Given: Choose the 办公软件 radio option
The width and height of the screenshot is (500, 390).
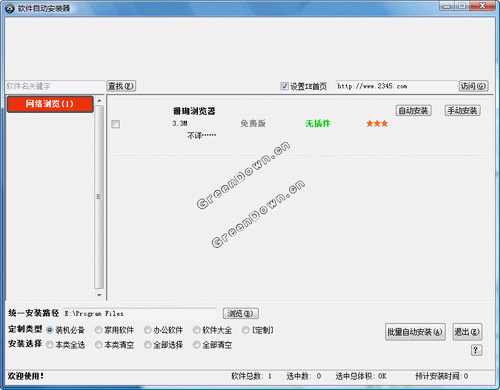Looking at the screenshot, I should (x=148, y=330).
